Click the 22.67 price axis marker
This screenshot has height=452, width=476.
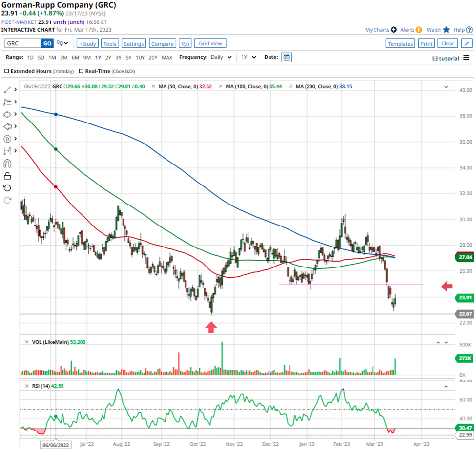point(464,314)
